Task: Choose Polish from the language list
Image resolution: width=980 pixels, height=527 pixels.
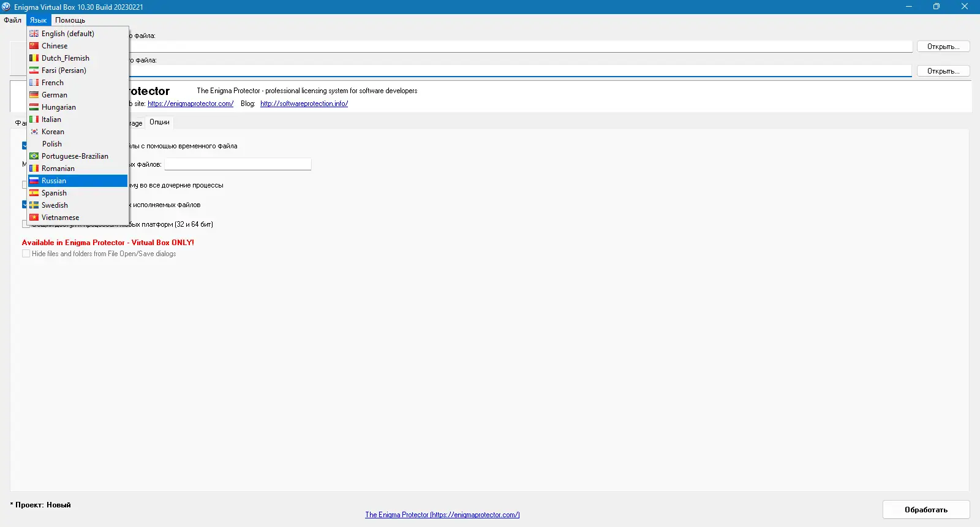Action: click(x=78, y=144)
